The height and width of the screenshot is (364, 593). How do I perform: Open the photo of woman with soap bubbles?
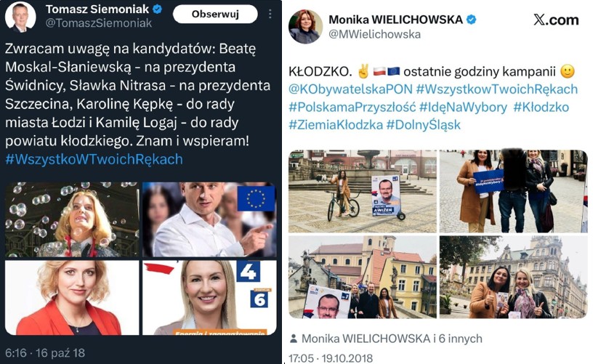click(72, 219)
